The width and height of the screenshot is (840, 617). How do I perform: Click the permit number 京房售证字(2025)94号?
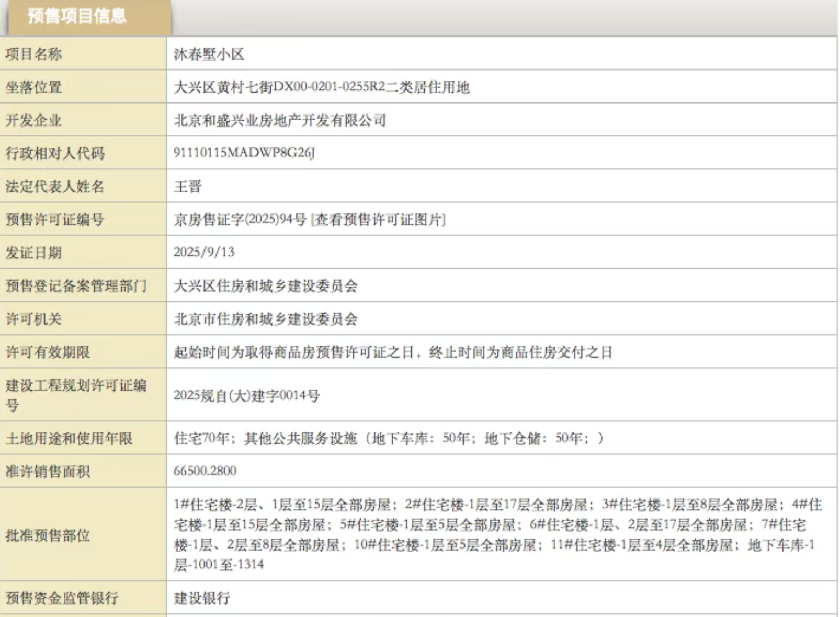click(x=240, y=220)
